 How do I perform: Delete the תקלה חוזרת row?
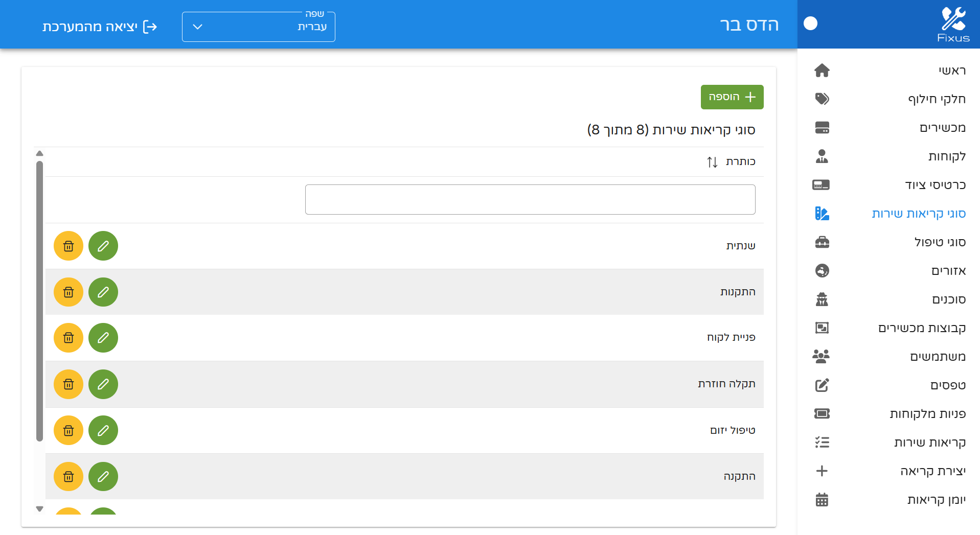tap(69, 384)
